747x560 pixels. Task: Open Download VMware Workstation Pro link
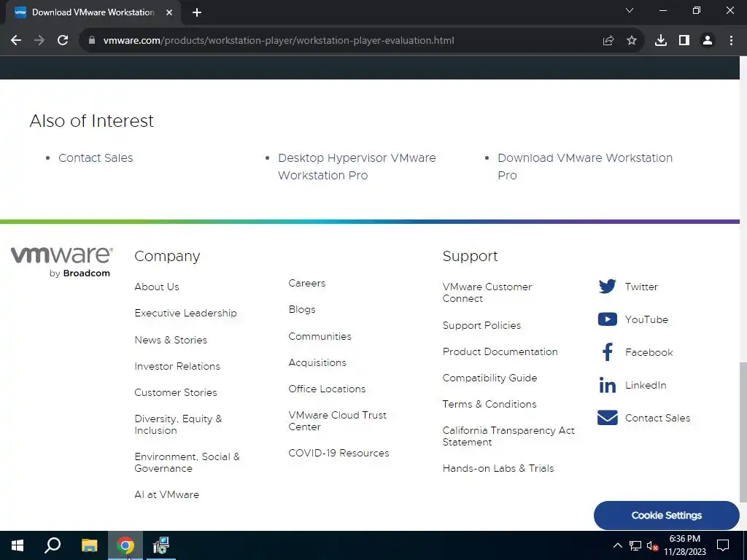point(585,167)
